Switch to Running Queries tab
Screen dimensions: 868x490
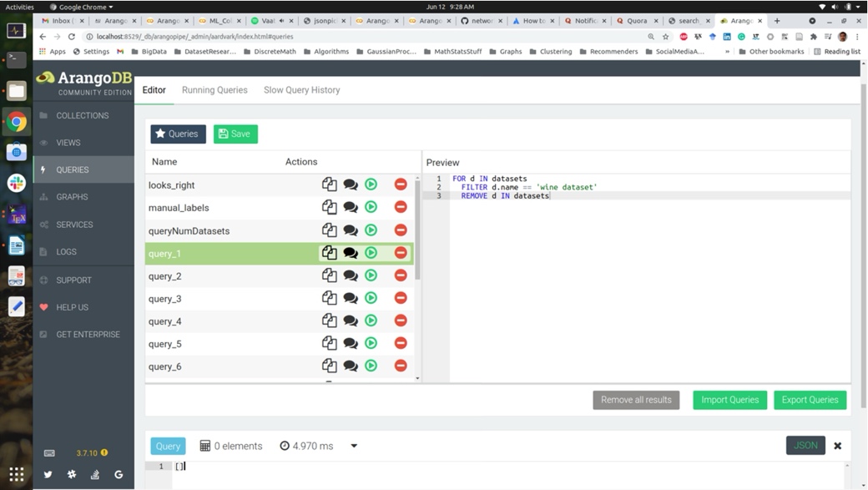coord(214,89)
